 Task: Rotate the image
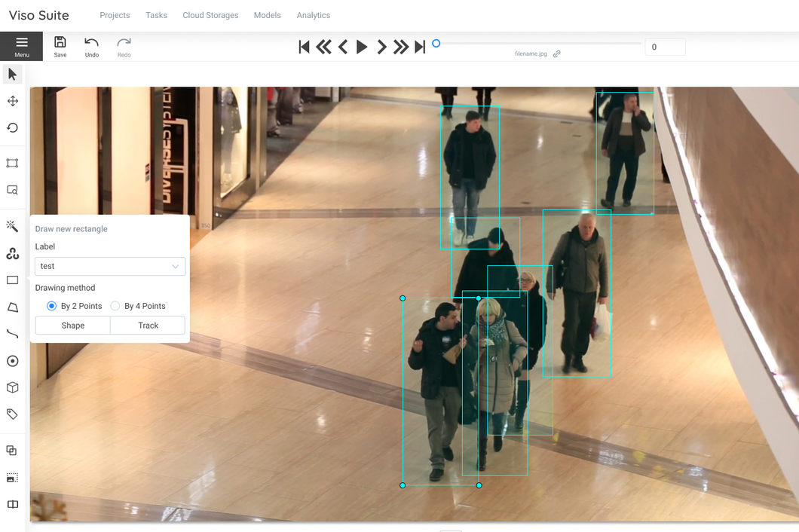(12, 127)
